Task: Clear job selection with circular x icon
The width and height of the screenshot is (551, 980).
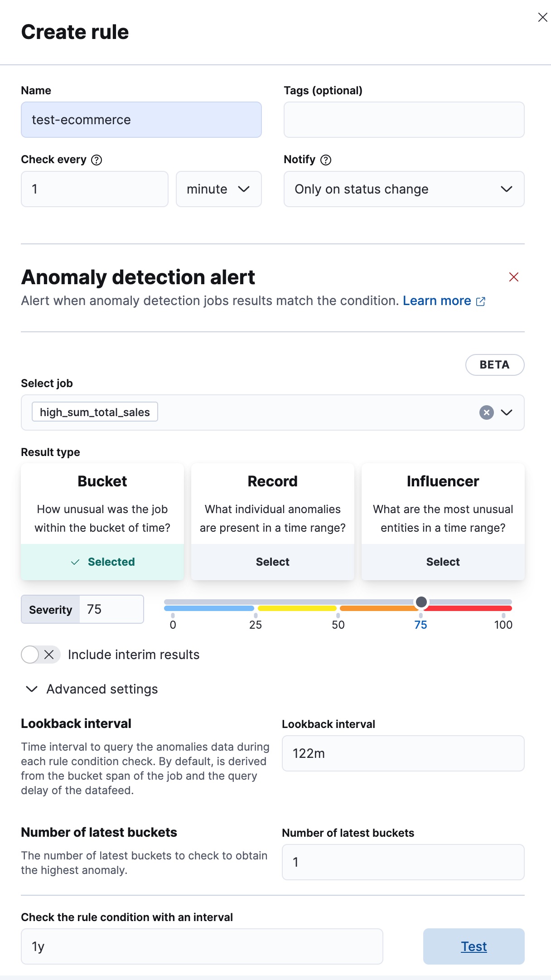Action: point(486,412)
